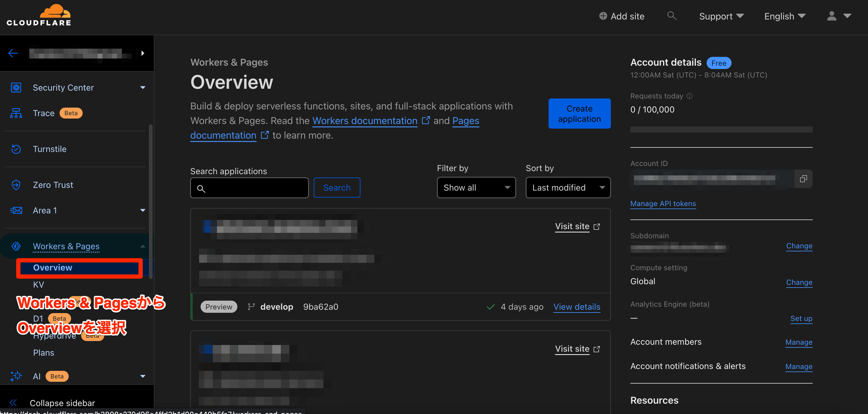868x414 pixels.
Task: Click Search button for applications
Action: tap(336, 187)
